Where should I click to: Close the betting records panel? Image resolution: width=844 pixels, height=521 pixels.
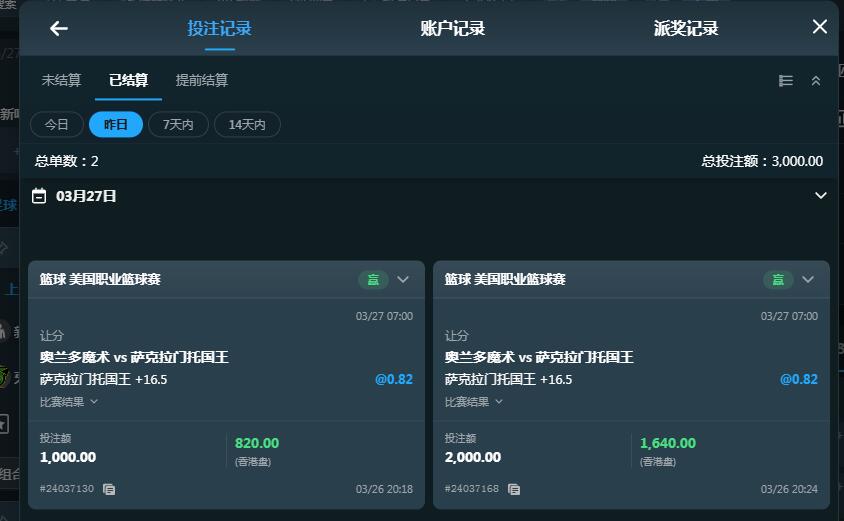820,27
